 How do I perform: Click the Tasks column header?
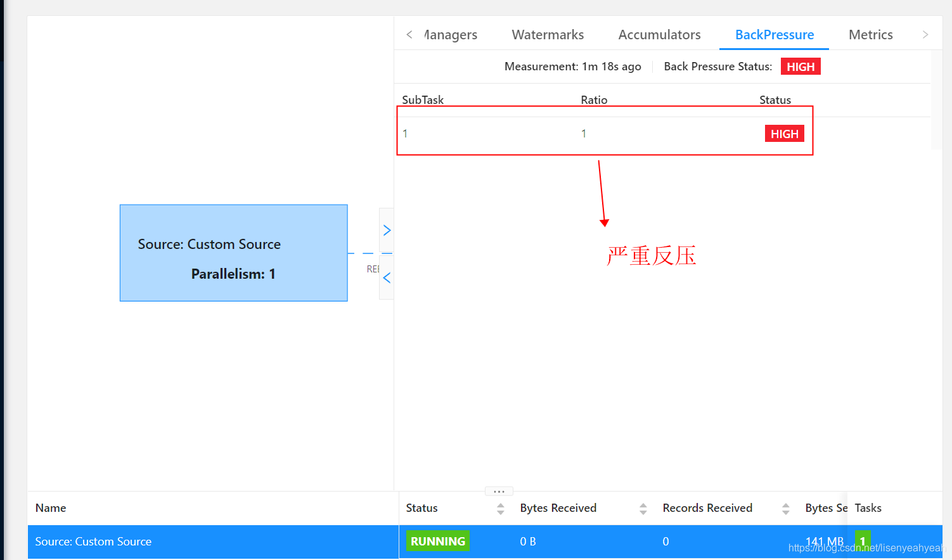(x=868, y=508)
